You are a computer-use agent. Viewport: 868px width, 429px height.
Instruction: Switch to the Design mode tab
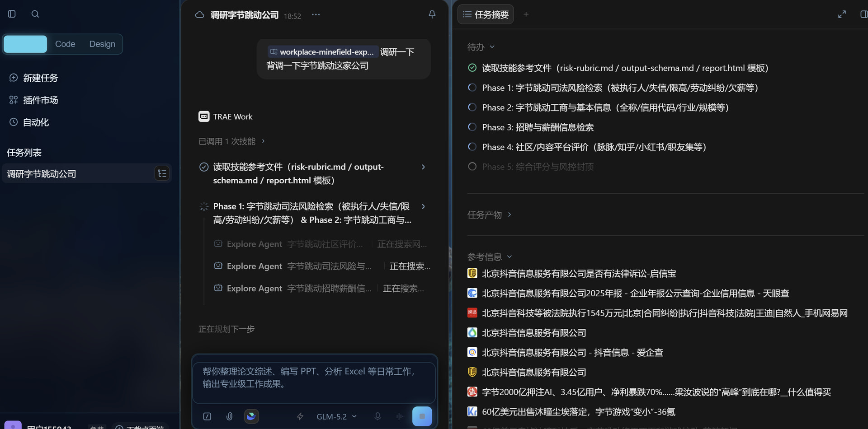click(x=102, y=44)
